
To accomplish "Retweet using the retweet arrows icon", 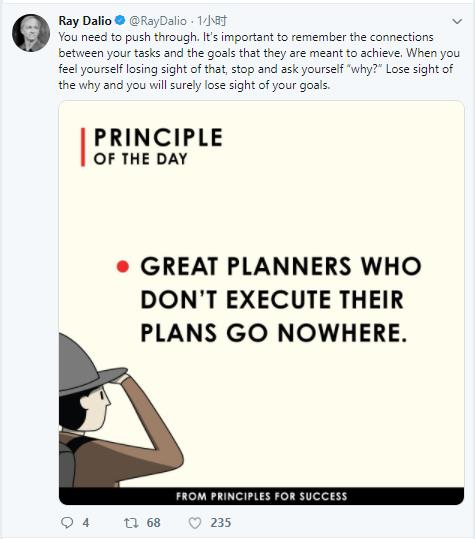I will [131, 523].
